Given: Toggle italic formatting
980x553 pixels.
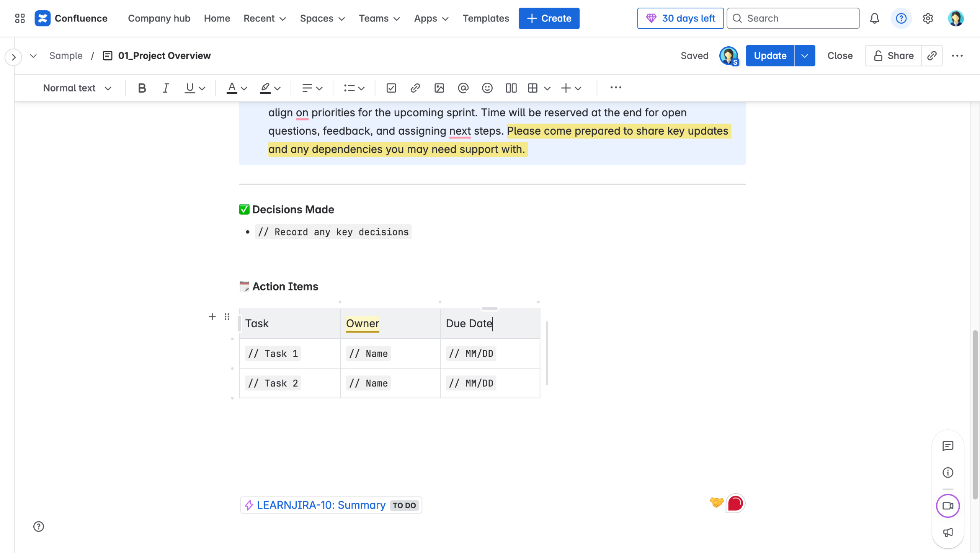Looking at the screenshot, I should click(165, 88).
